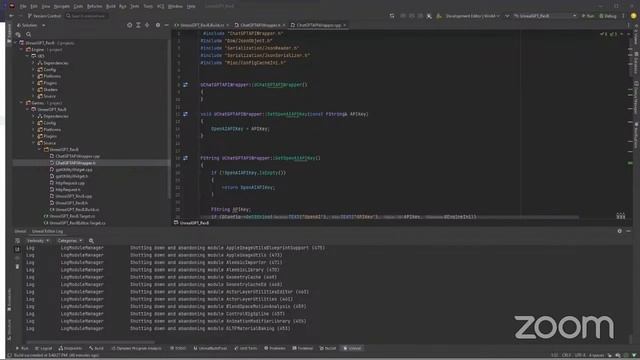Select HttpRequest.cpp in the solution tree
640x360 pixels.
(x=70, y=183)
